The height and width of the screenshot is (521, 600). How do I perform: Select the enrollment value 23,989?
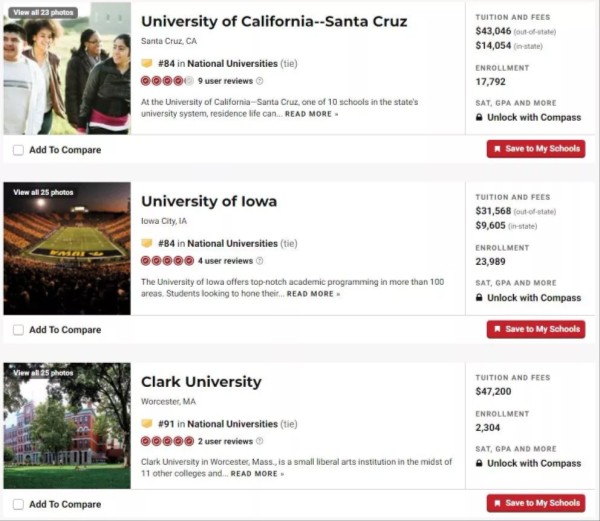(491, 262)
